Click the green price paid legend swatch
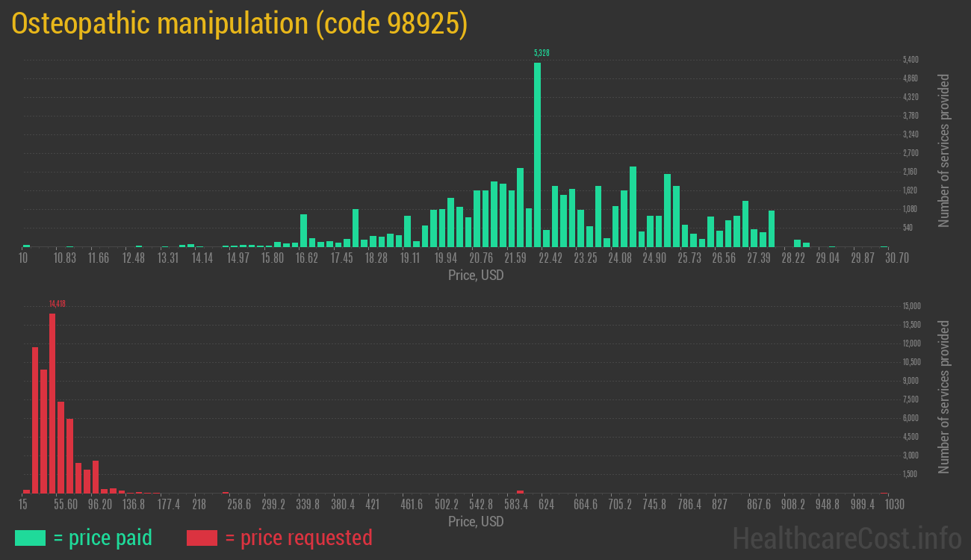Screen dimensions: 971x560 pyautogui.click(x=30, y=538)
